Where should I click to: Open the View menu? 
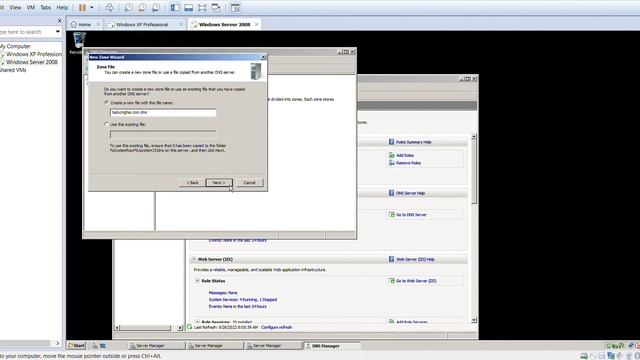(x=16, y=7)
